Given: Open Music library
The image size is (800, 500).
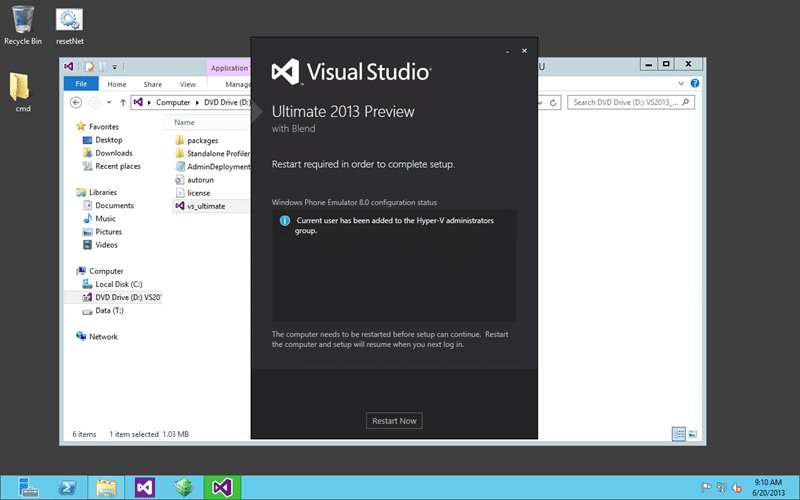Looking at the screenshot, I should click(x=105, y=219).
